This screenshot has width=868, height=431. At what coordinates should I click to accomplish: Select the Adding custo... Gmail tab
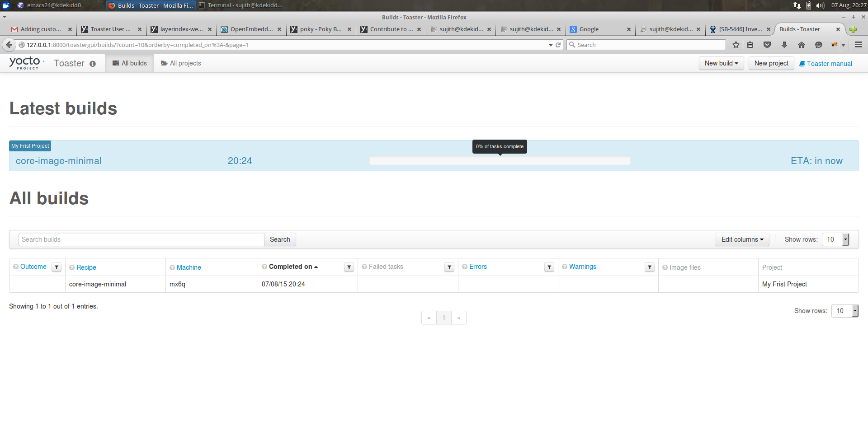point(41,29)
